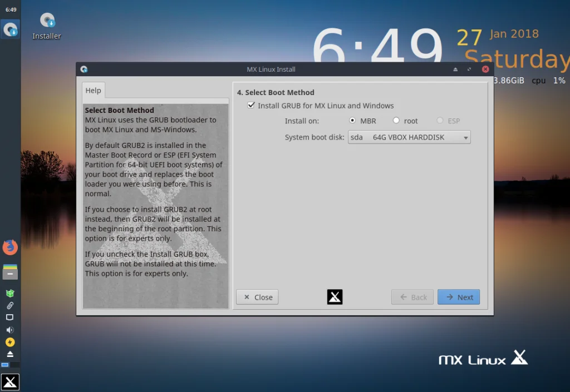Open the MX start menu button

tap(10, 382)
